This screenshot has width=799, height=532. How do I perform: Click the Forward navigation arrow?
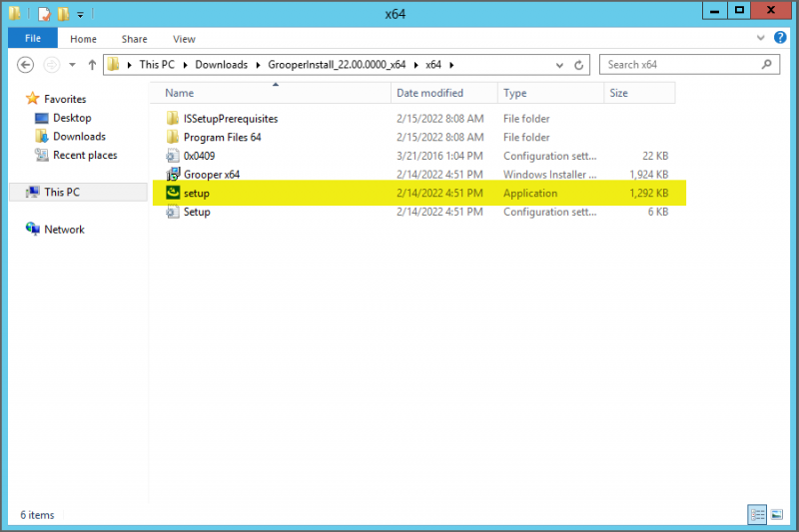tap(52, 65)
